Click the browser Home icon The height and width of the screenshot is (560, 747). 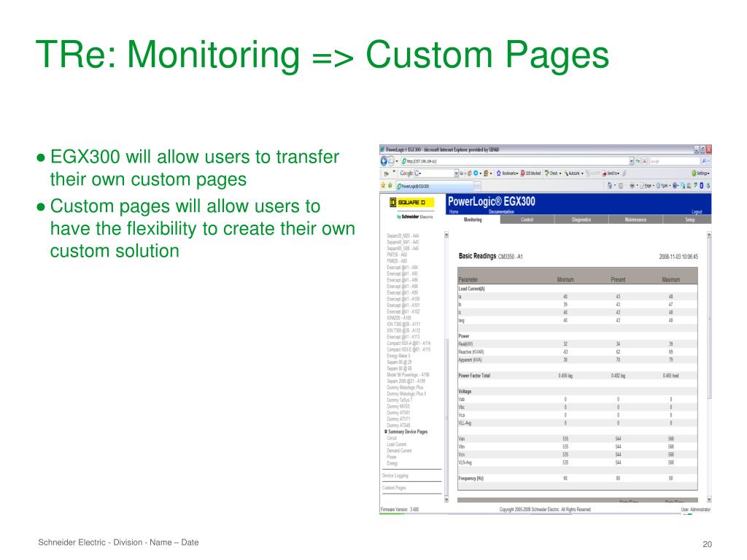[x=610, y=185]
